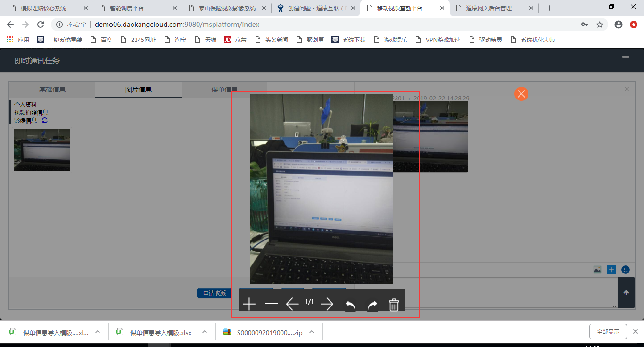
Task: Open Chrome profile account icon
Action: (619, 25)
